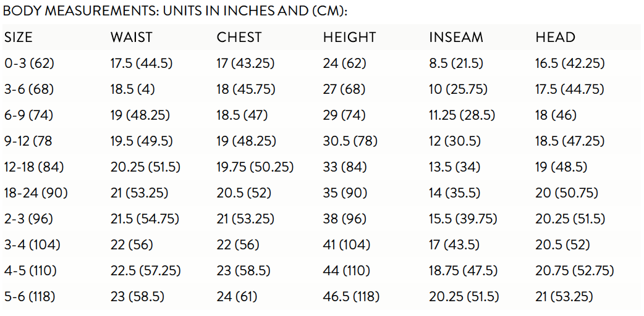Select the 2-3 (96) size cell
This screenshot has height=316, width=644.
(x=29, y=218)
